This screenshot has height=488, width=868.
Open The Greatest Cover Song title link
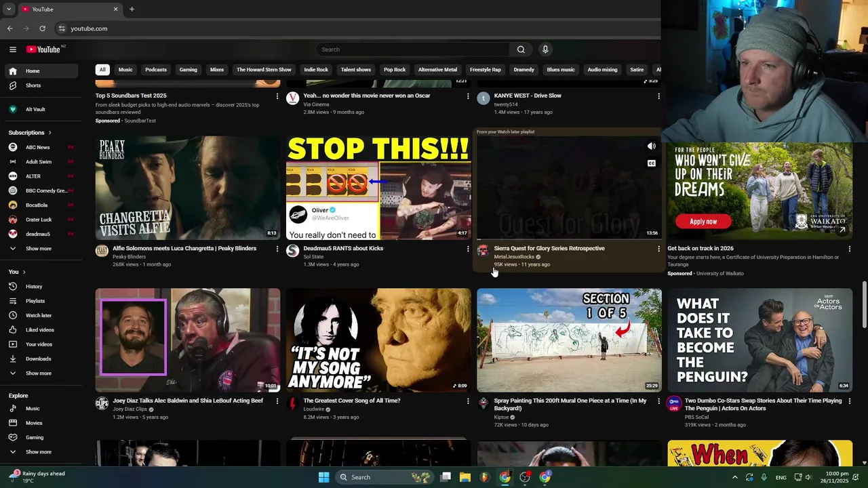(x=352, y=401)
